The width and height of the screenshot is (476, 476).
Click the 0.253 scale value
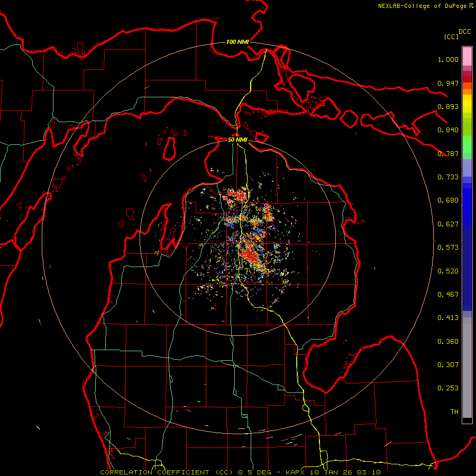point(448,388)
